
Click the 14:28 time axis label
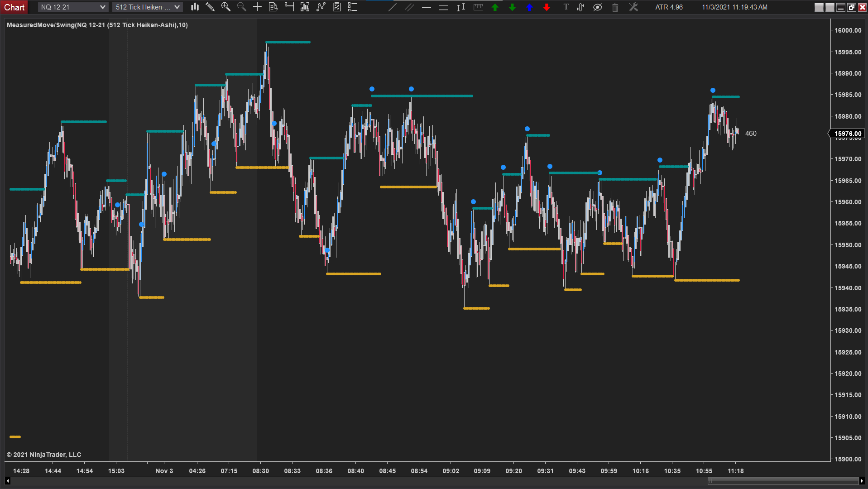click(21, 471)
